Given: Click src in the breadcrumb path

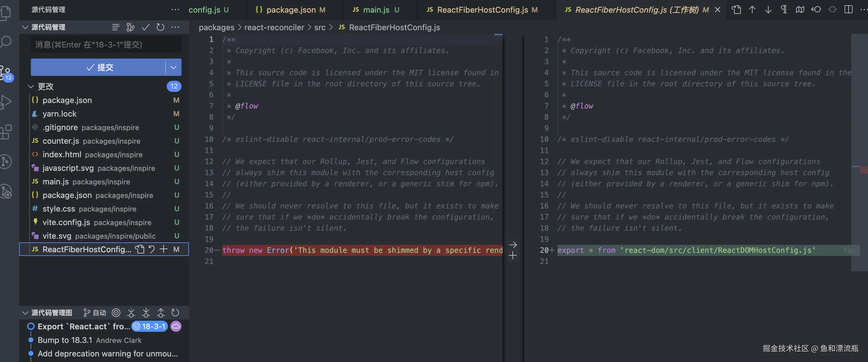Looking at the screenshot, I should pyautogui.click(x=319, y=28).
